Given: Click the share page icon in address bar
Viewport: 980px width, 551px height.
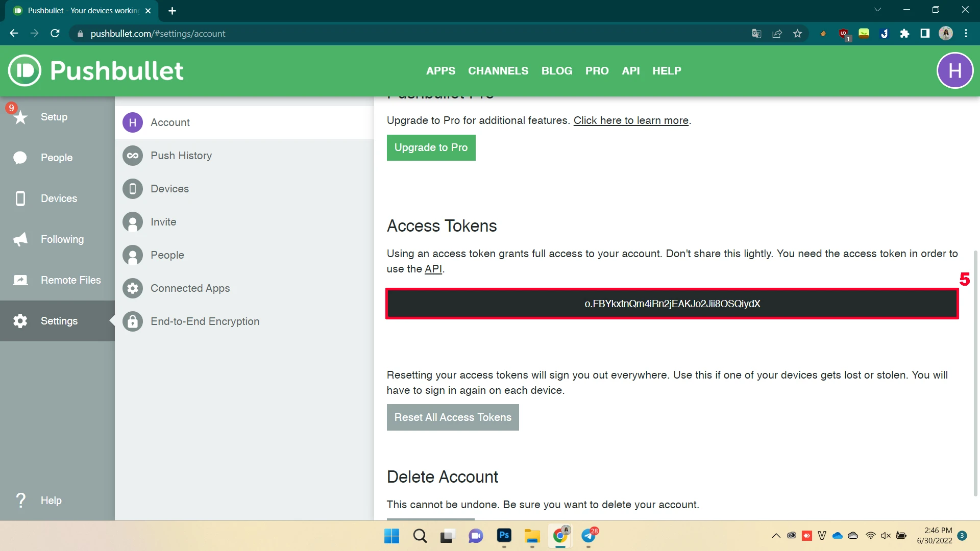Looking at the screenshot, I should coord(777,34).
